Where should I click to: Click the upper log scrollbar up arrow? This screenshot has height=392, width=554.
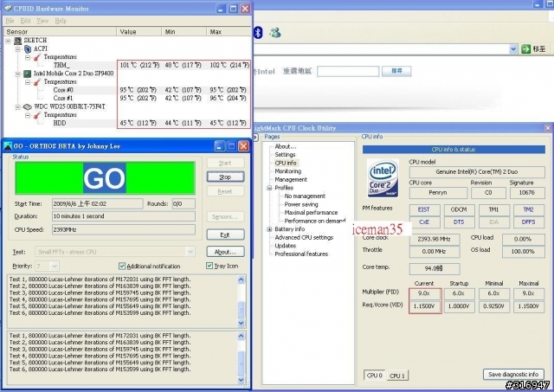pyautogui.click(x=241, y=280)
